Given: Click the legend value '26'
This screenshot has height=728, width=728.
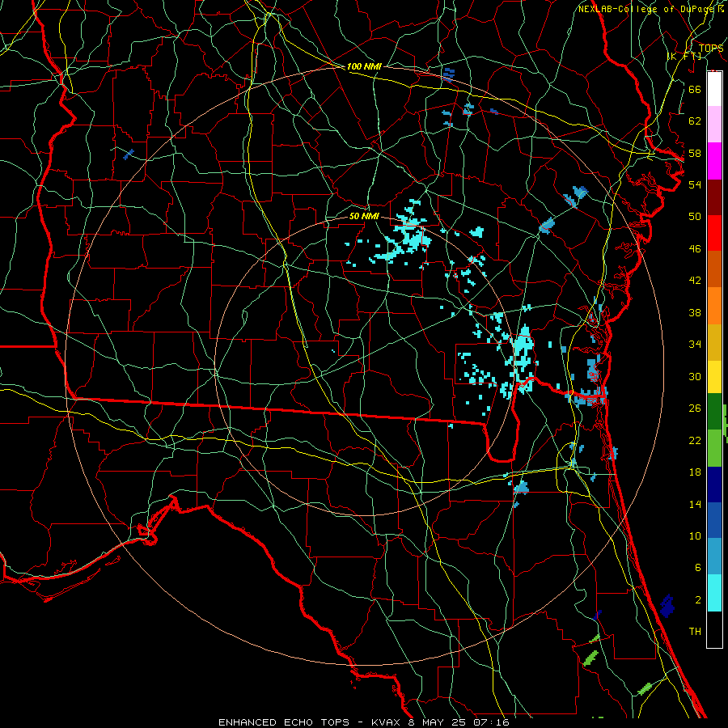Looking at the screenshot, I should [695, 408].
